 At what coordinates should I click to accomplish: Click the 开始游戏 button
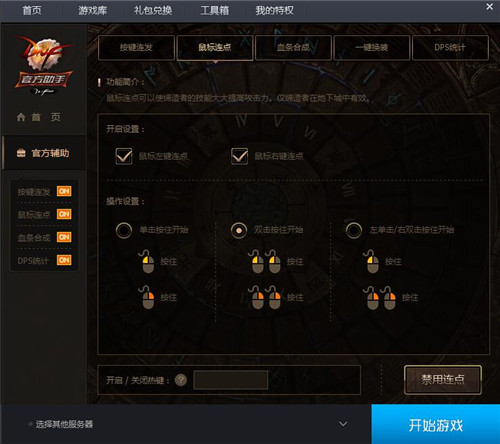click(436, 425)
